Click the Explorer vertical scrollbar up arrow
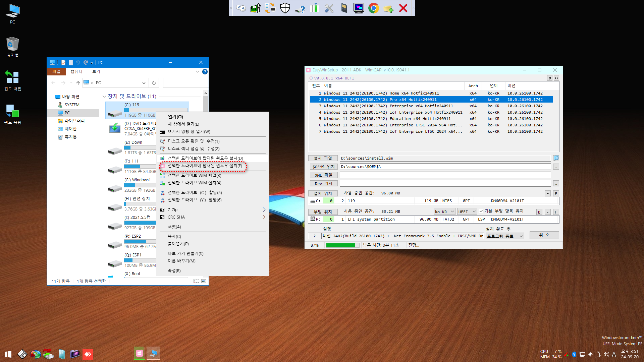The image size is (644, 362). point(206,94)
